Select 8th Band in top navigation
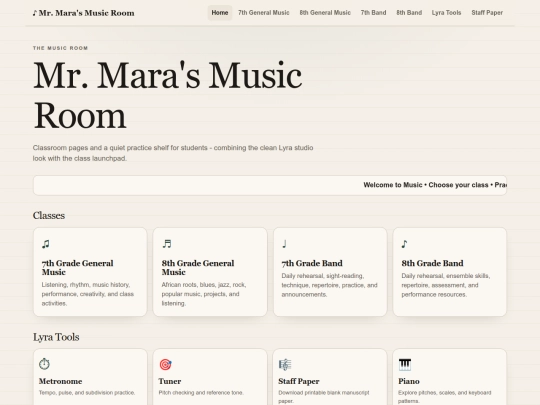540x405 pixels. (409, 13)
